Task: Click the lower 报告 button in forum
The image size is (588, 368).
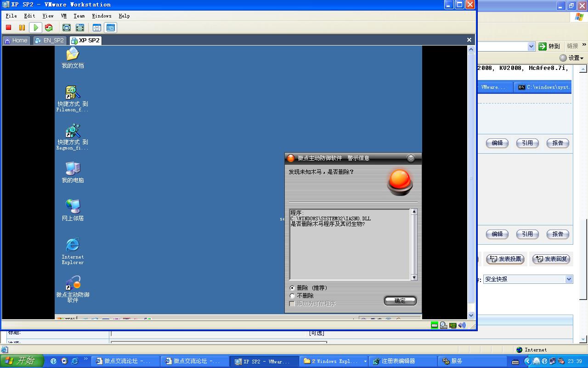Action: pos(558,234)
